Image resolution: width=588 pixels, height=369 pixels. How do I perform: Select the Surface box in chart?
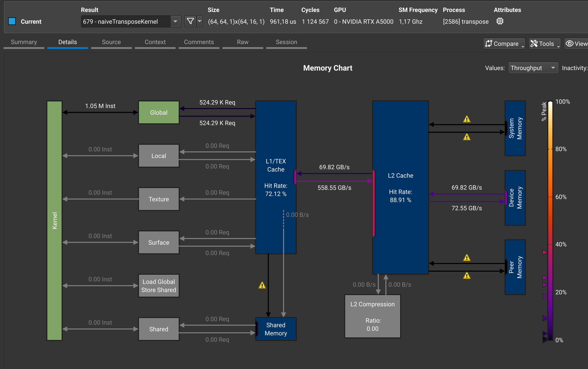pos(159,242)
